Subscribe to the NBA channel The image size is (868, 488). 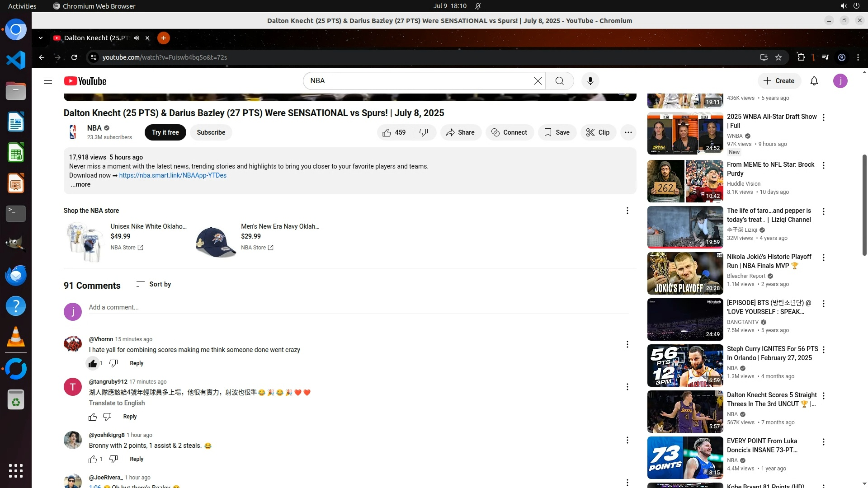tap(211, 132)
